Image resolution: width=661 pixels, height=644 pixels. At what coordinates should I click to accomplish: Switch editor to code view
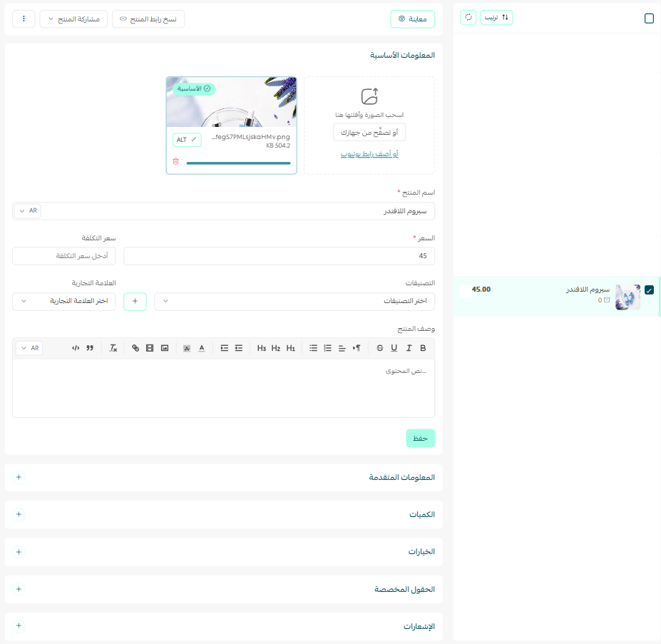[x=76, y=348]
